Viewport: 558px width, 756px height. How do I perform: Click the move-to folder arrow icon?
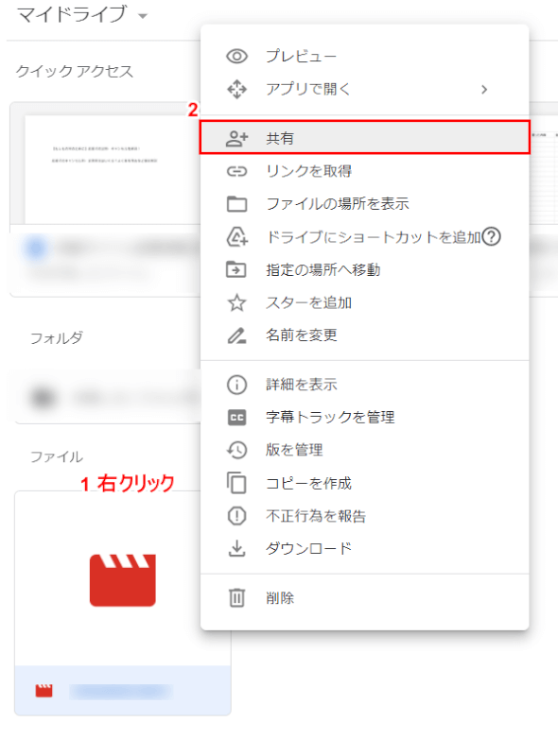click(x=236, y=269)
